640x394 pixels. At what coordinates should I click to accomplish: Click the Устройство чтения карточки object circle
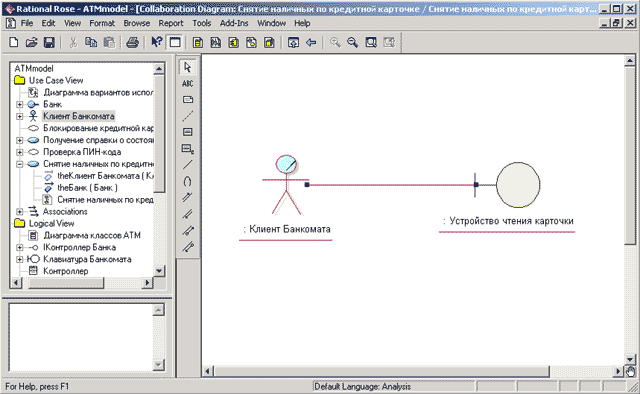coord(518,185)
